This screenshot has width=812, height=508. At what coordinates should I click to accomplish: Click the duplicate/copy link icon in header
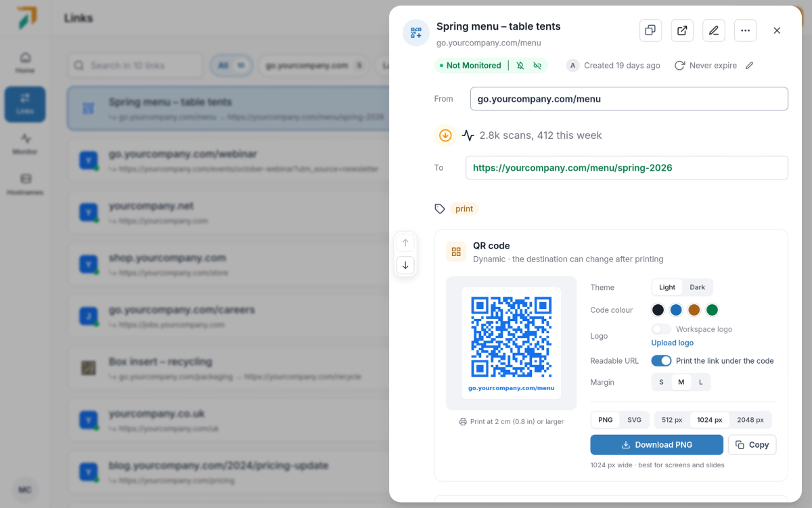click(x=650, y=30)
